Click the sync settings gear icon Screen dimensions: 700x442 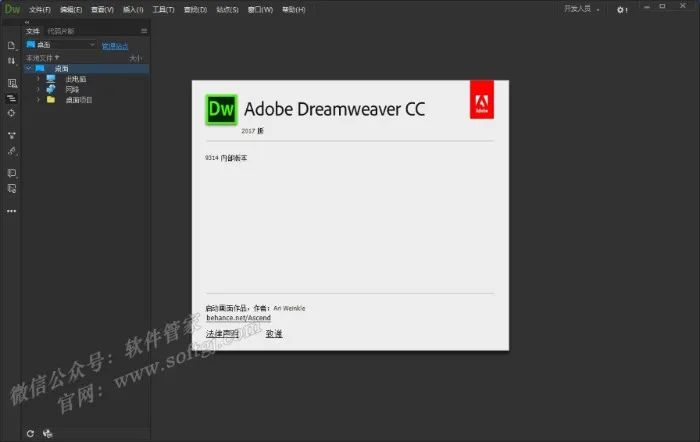[621, 10]
